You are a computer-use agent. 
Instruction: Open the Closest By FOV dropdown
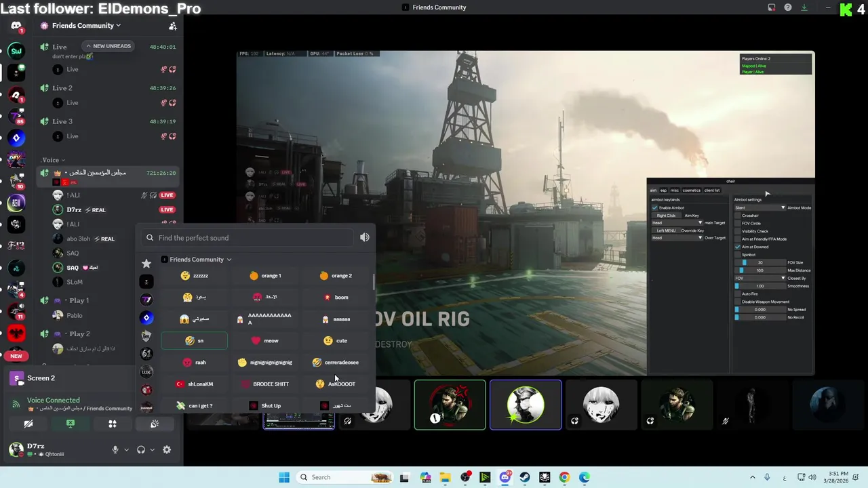(x=759, y=278)
